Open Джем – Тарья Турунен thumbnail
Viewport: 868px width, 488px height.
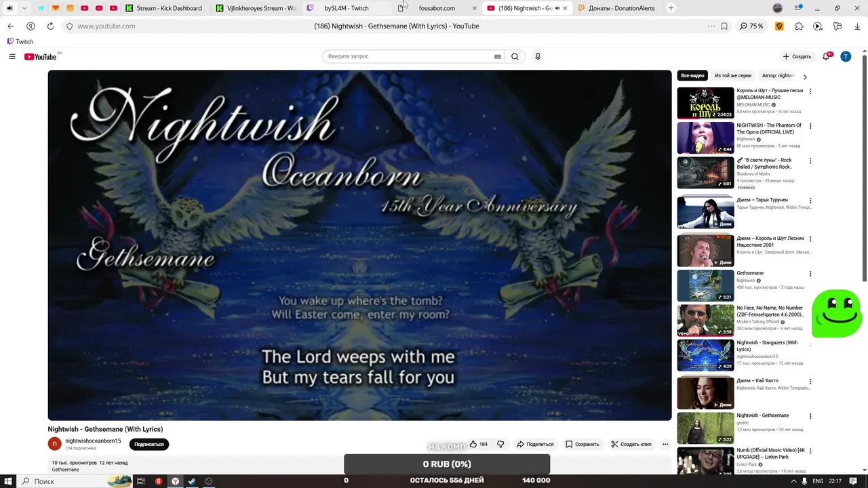(705, 212)
